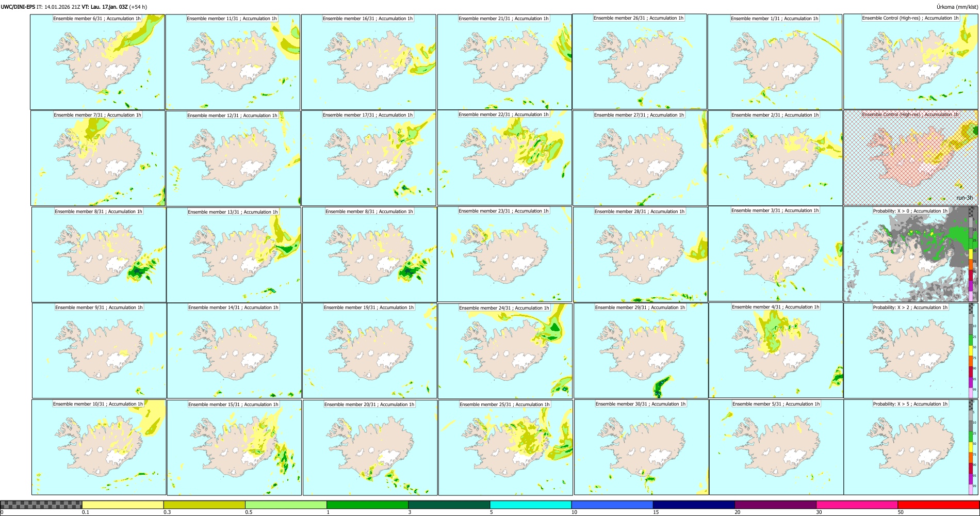Open the Ensemble member 7/31 map

98,158
